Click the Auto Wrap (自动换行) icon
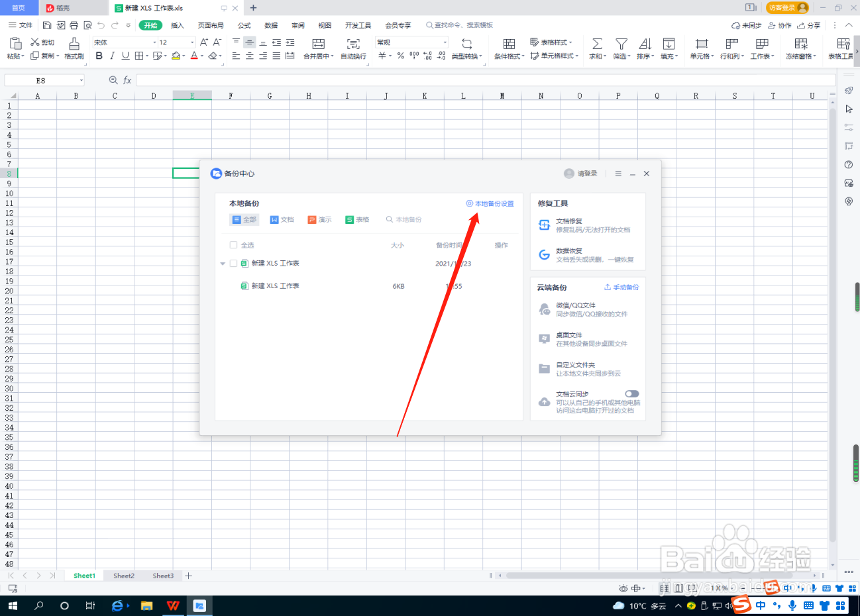This screenshot has height=616, width=860. point(353,44)
